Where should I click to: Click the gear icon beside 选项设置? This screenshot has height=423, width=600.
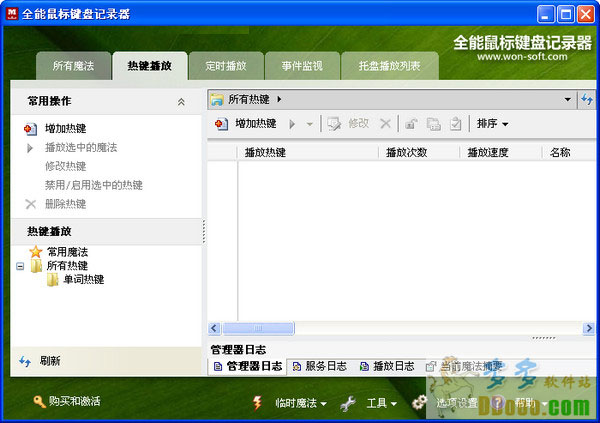click(420, 402)
